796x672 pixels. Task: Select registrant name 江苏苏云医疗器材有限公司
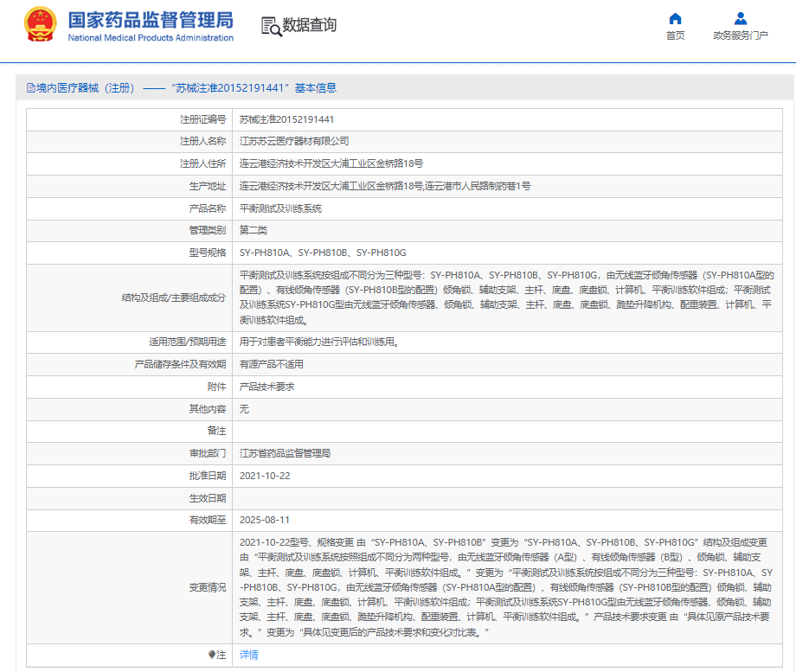pyautogui.click(x=294, y=141)
